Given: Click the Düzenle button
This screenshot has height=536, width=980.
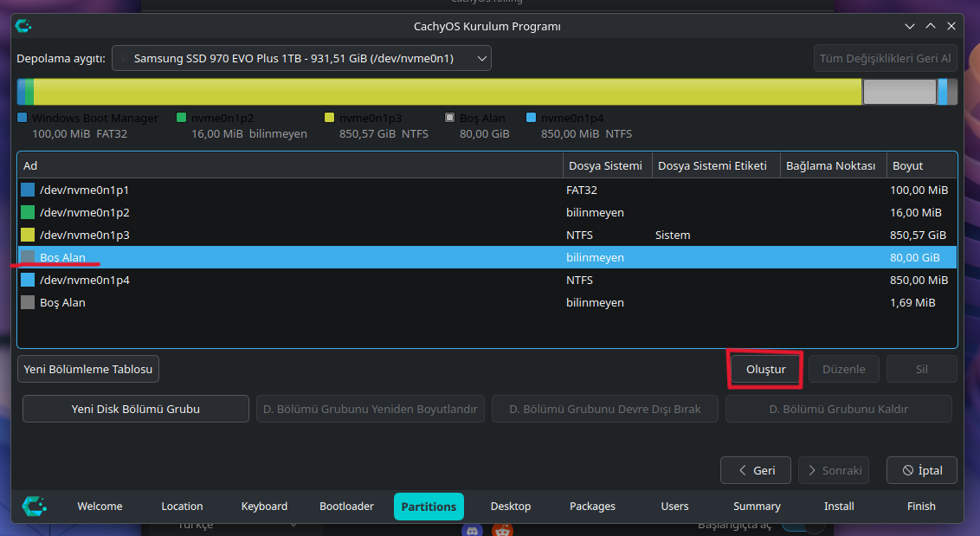Looking at the screenshot, I should click(844, 369).
